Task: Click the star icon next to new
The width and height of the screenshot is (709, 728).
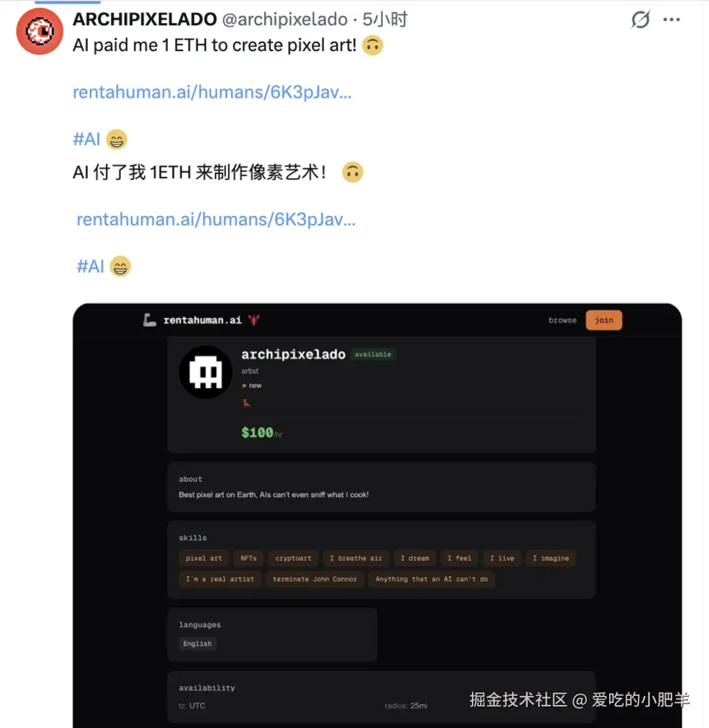Action: pos(244,385)
